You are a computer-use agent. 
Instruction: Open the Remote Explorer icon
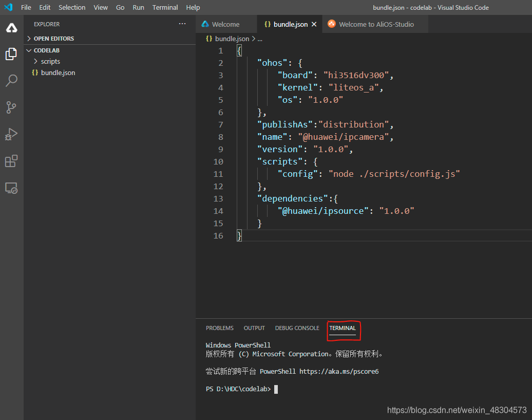pos(11,188)
